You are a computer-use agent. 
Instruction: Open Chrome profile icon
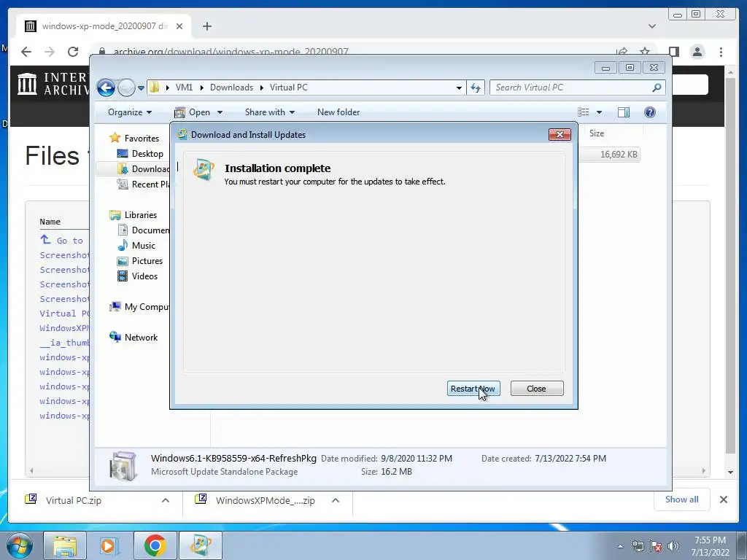tap(697, 52)
